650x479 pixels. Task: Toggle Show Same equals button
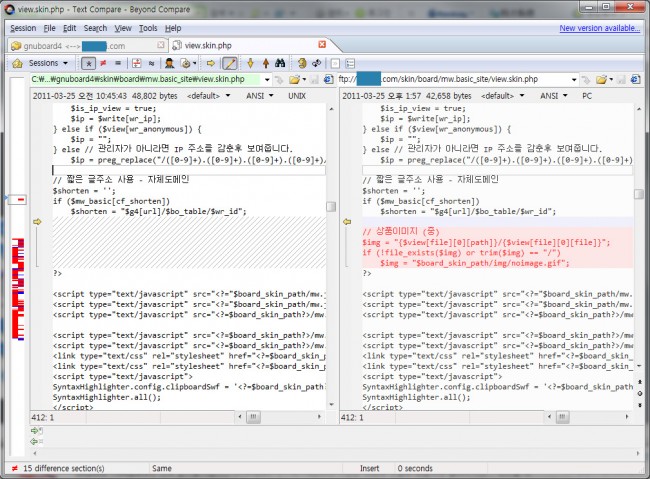(x=118, y=63)
